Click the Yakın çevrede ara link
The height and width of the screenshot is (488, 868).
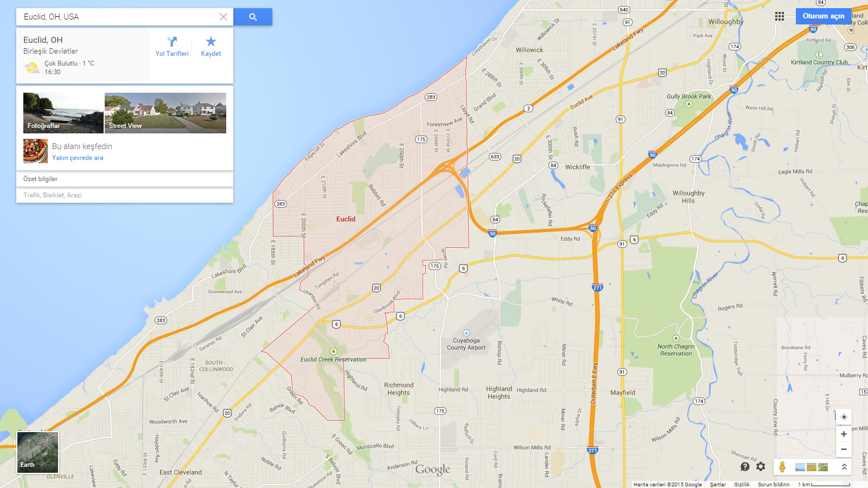(x=78, y=158)
